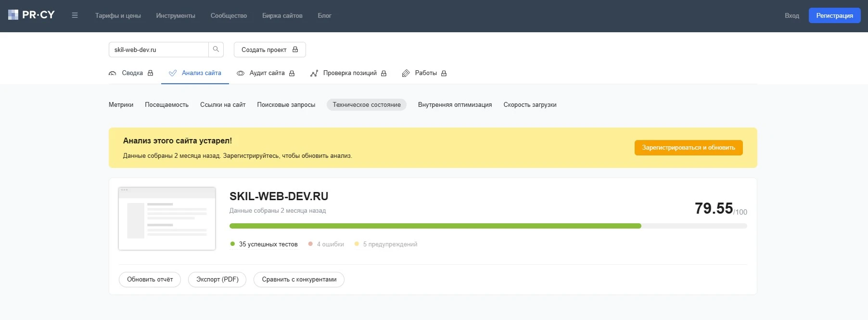Select the Анализ сайта tab
The image size is (868, 320).
pyautogui.click(x=195, y=73)
